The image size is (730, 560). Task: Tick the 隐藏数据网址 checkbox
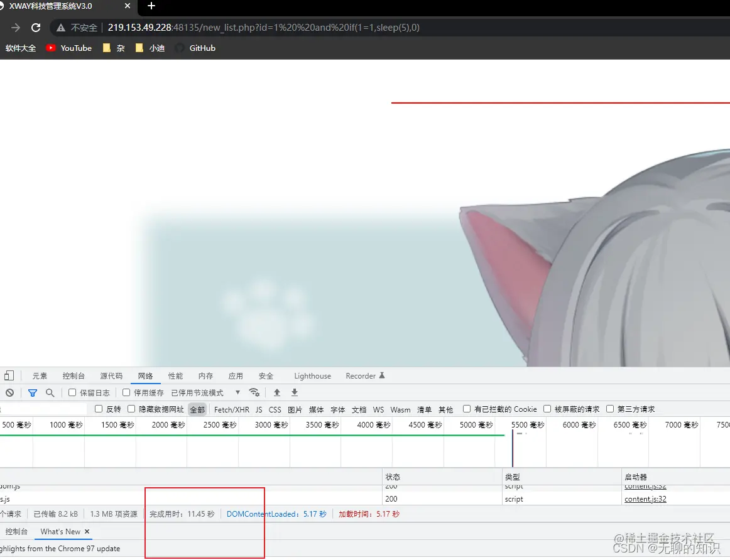[131, 409]
